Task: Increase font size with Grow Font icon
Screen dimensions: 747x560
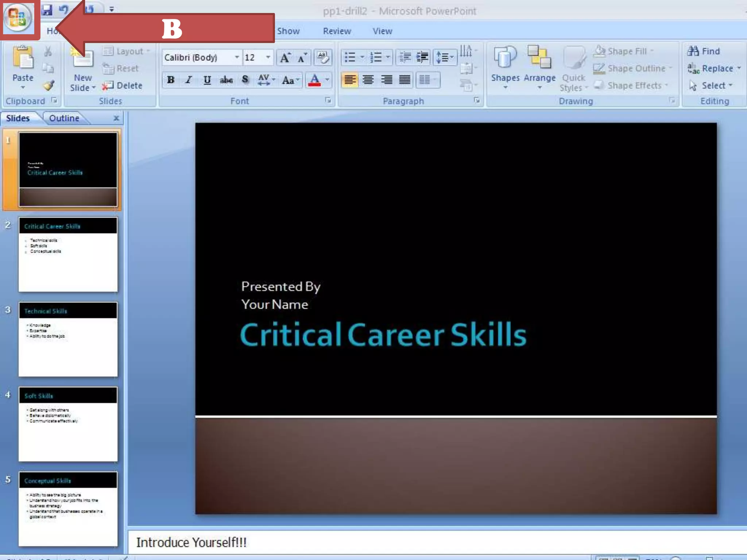Action: (285, 57)
